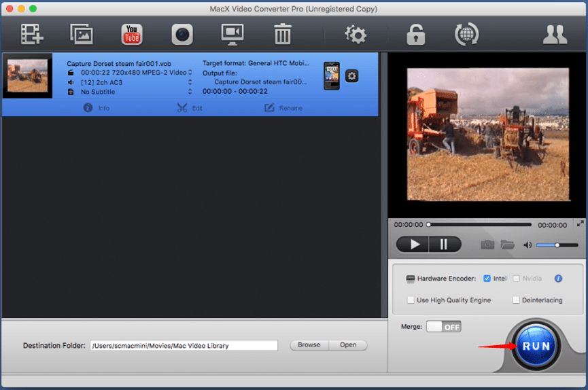
Task: Play the preview video
Action: coord(413,245)
